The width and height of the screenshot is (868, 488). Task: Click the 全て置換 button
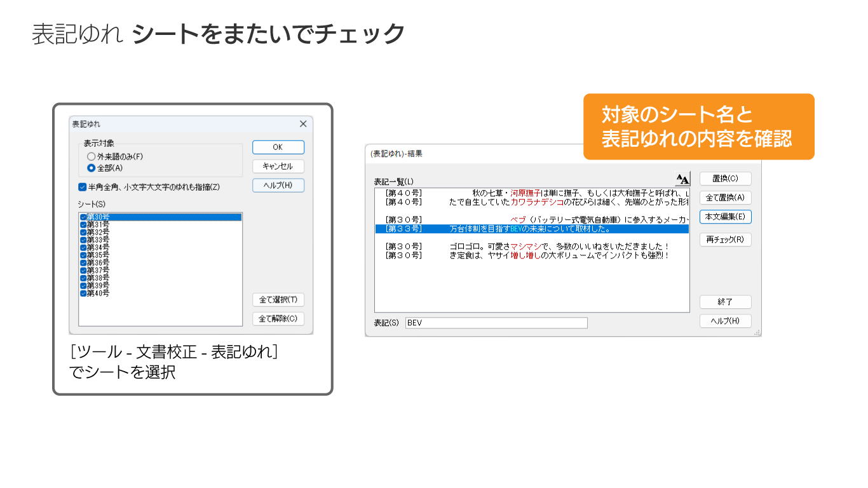tap(725, 198)
